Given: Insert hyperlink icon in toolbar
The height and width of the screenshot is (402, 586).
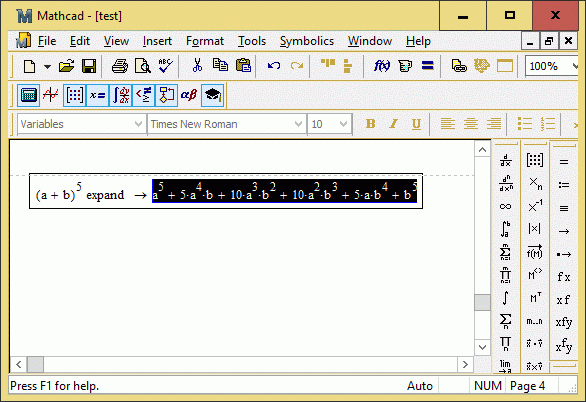Looking at the screenshot, I should click(x=459, y=66).
